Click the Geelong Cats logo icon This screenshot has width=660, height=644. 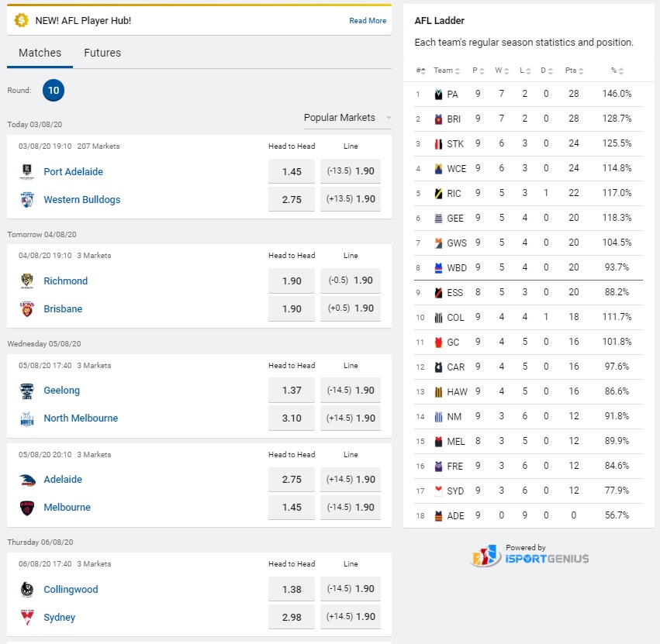coord(27,391)
